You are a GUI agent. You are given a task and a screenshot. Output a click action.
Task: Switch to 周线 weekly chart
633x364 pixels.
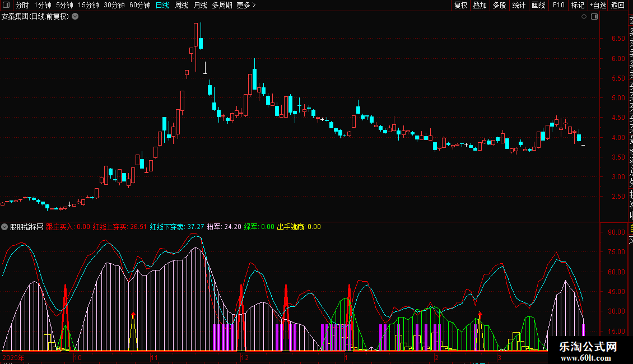(x=181, y=5)
